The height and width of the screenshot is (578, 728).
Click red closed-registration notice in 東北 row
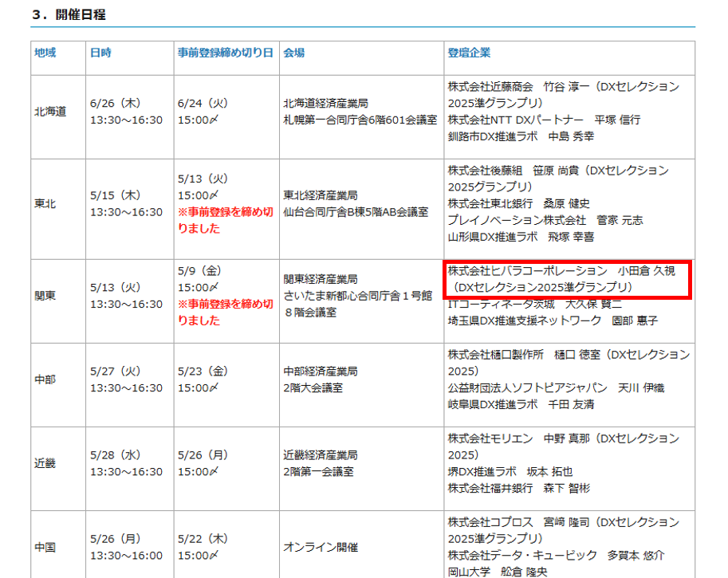(x=226, y=220)
